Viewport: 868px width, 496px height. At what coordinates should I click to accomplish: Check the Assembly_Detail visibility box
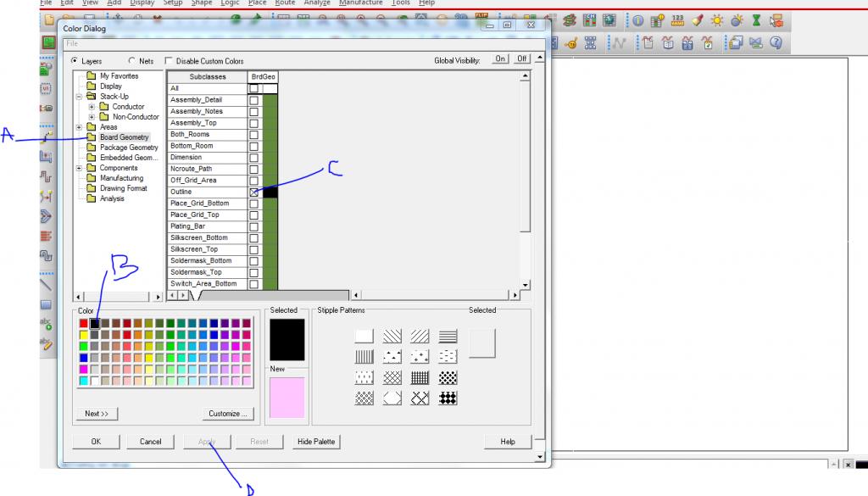(253, 100)
